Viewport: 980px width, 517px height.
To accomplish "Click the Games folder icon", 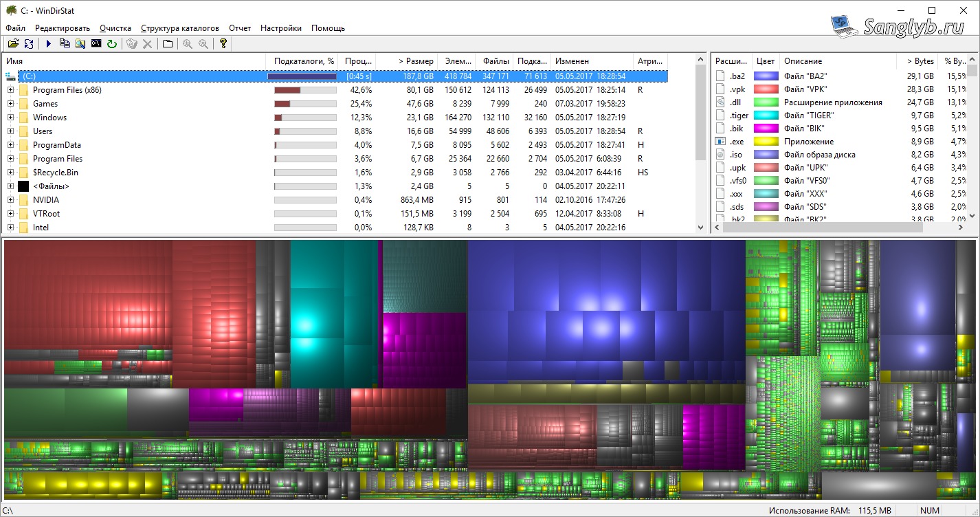I will click(23, 104).
